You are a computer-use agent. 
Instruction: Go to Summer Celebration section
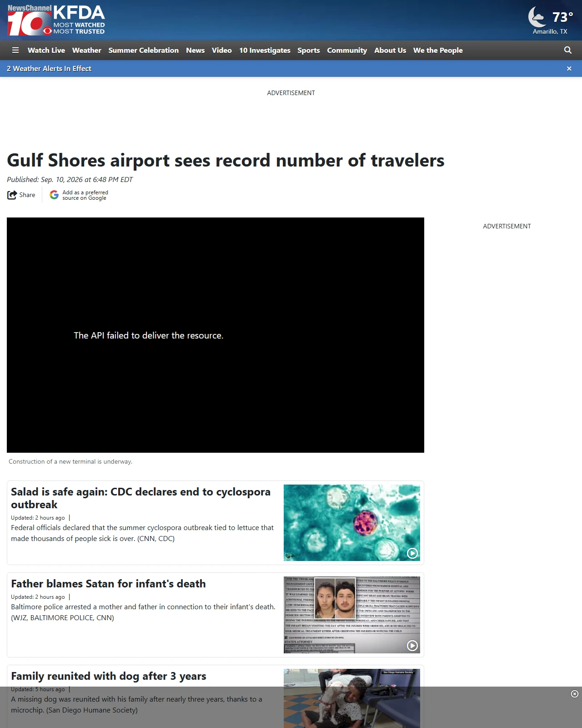pos(144,51)
